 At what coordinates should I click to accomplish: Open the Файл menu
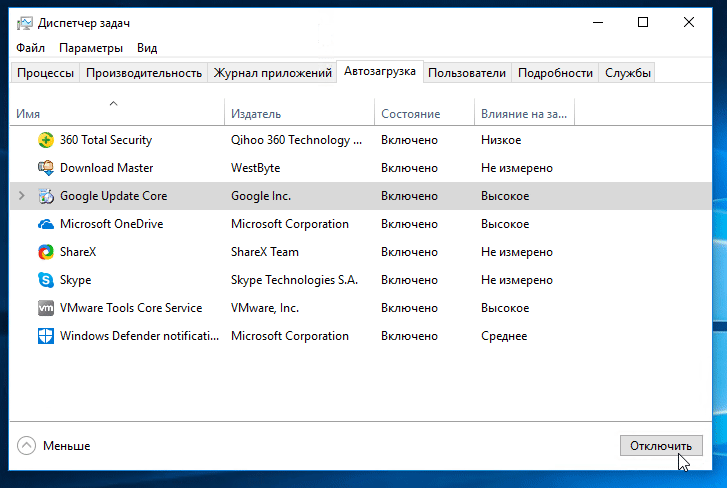coord(31,48)
